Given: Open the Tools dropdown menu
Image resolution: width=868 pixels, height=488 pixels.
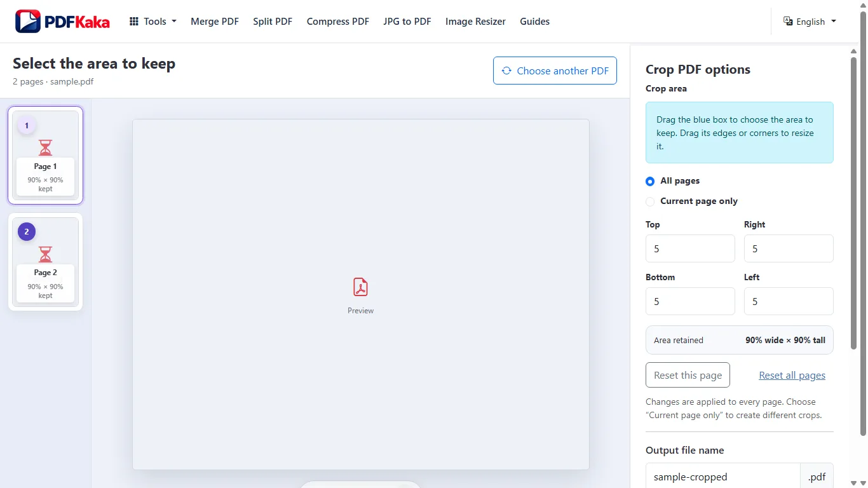Looking at the screenshot, I should 153,22.
